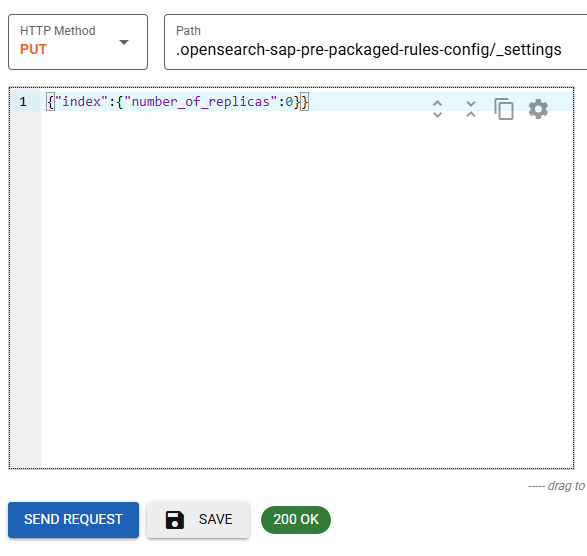Image resolution: width=587 pixels, height=556 pixels.
Task: Place cursor in JSON body line
Action: (177, 102)
